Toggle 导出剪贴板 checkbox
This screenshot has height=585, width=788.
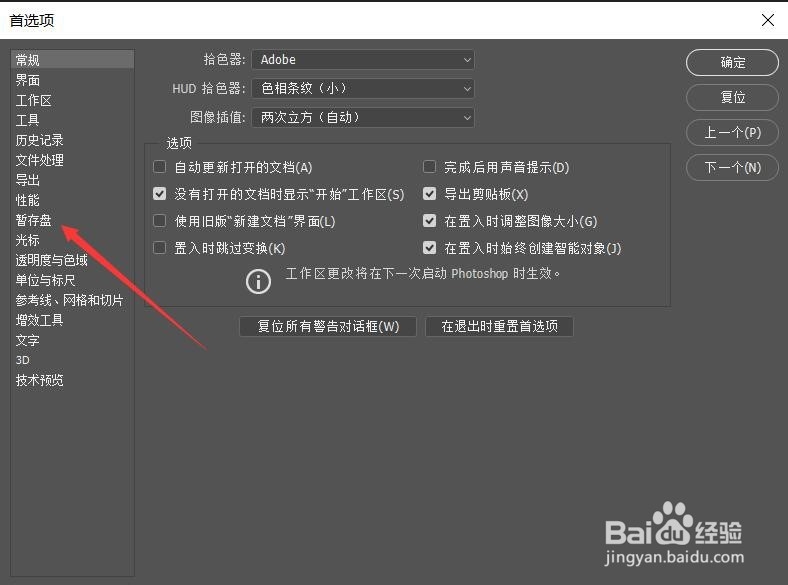pyautogui.click(x=430, y=194)
